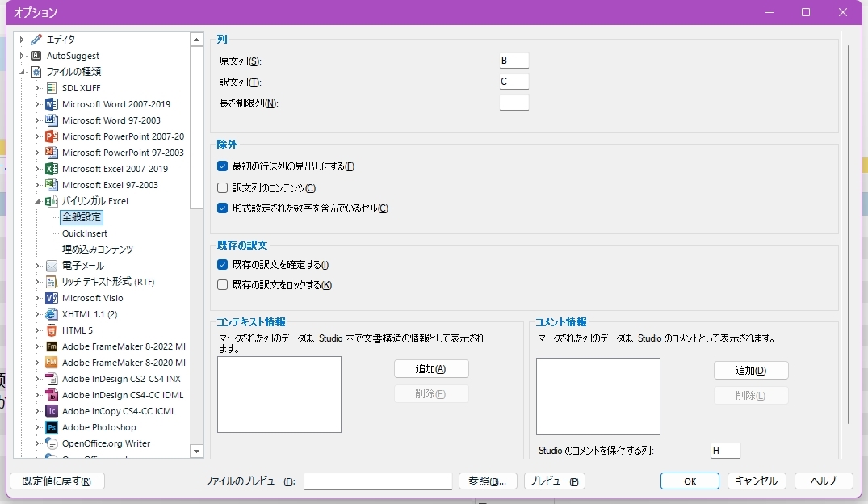868x504 pixels.
Task: Click the Microsoft Visio icon
Action: point(52,298)
